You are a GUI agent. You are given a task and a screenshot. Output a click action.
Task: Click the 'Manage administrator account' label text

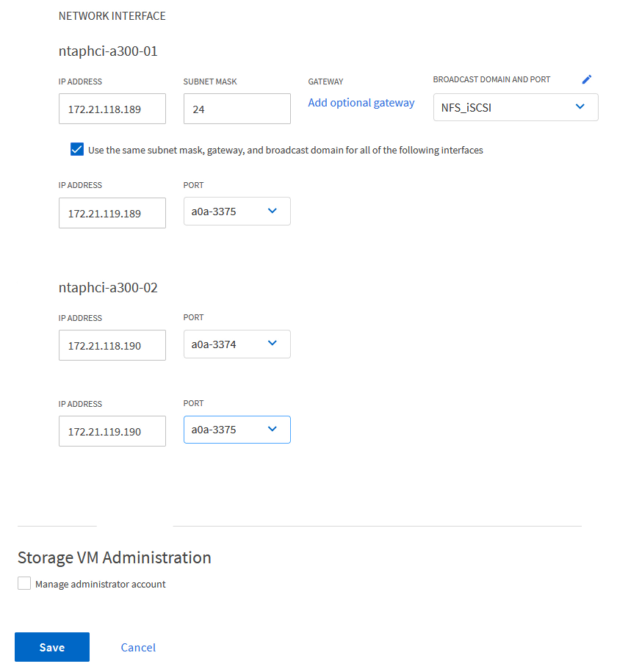(101, 585)
